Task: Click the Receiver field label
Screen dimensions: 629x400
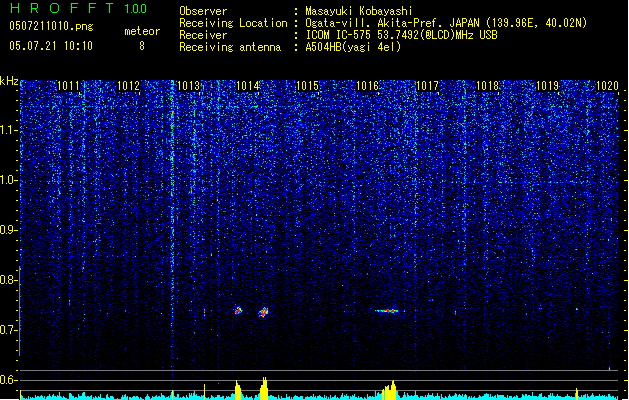Action: (203, 35)
